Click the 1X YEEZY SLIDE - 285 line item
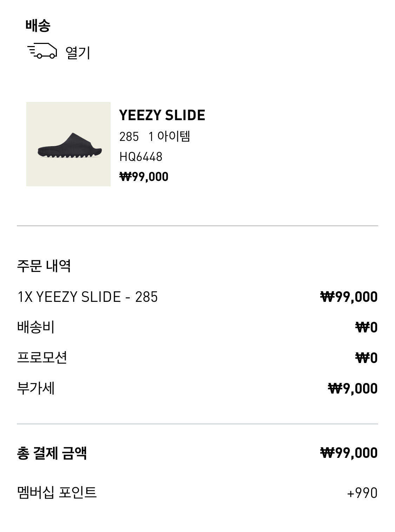The height and width of the screenshot is (532, 395). point(87,297)
